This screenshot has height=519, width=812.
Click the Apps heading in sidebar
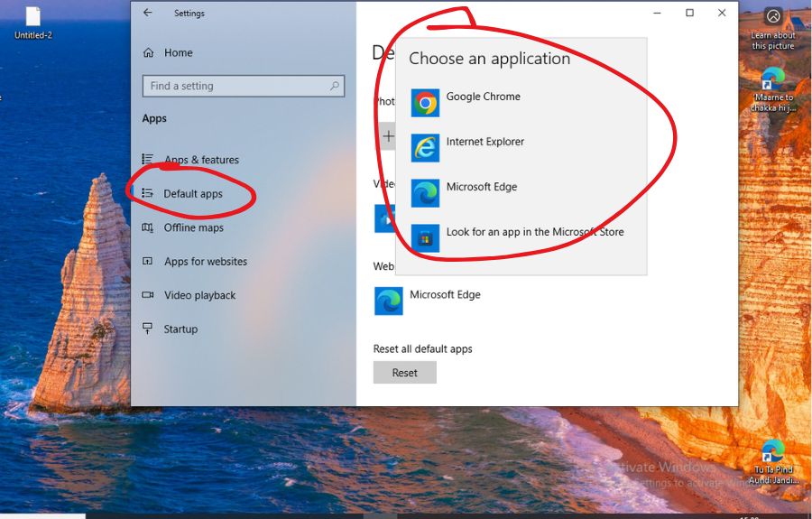(x=154, y=118)
